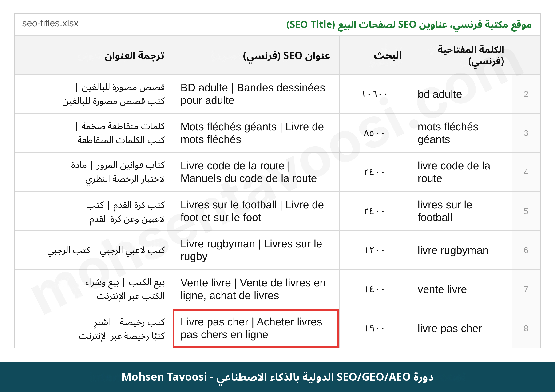Click the 'Livre code de la route | Manuels' title cell
This screenshot has width=555, height=392.
pyautogui.click(x=256, y=172)
